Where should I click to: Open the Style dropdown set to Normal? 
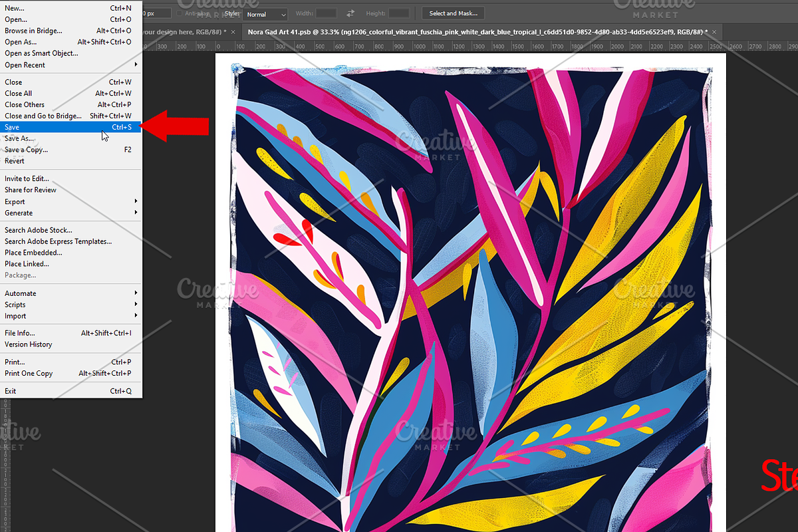coord(265,14)
